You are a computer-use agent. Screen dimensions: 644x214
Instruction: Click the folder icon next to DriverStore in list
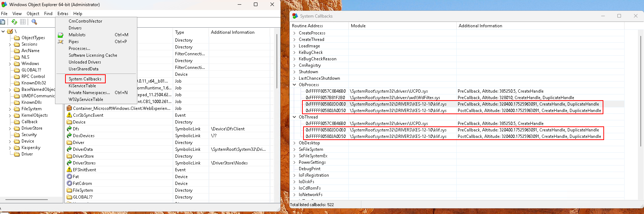coord(69,156)
